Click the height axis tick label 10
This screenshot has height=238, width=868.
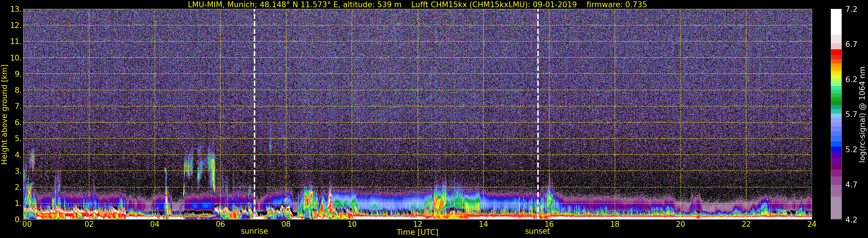point(16,58)
